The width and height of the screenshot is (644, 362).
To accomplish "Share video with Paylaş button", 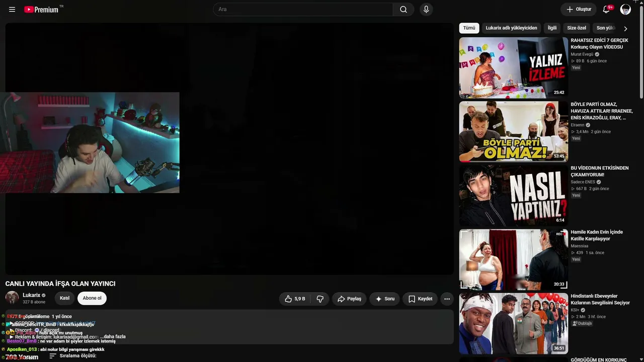I will [349, 299].
